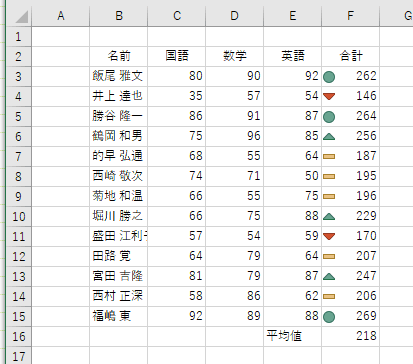Select cell with name 菊地 和温
This screenshot has width=413, height=364.
point(119,196)
